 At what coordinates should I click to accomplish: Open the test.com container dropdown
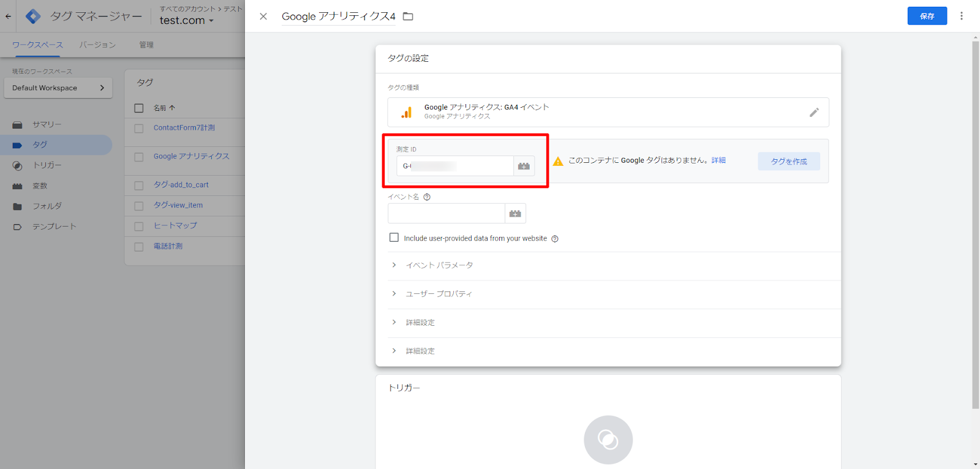(x=187, y=20)
